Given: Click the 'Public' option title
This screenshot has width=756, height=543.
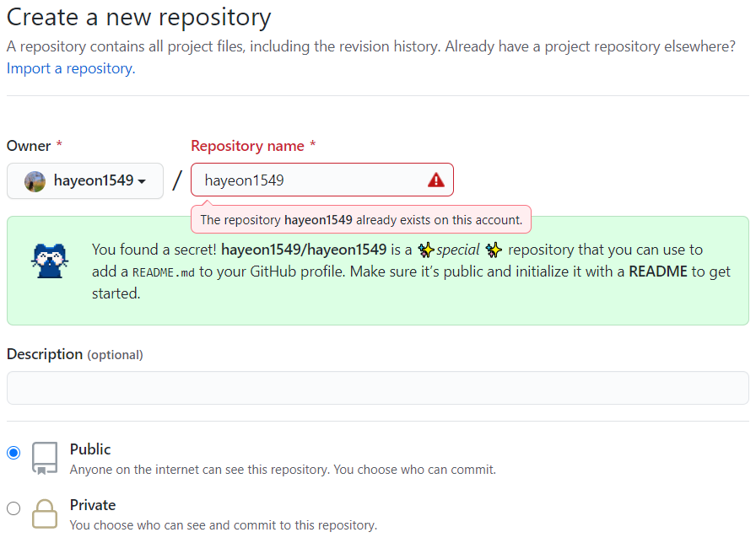Looking at the screenshot, I should coord(90,449).
